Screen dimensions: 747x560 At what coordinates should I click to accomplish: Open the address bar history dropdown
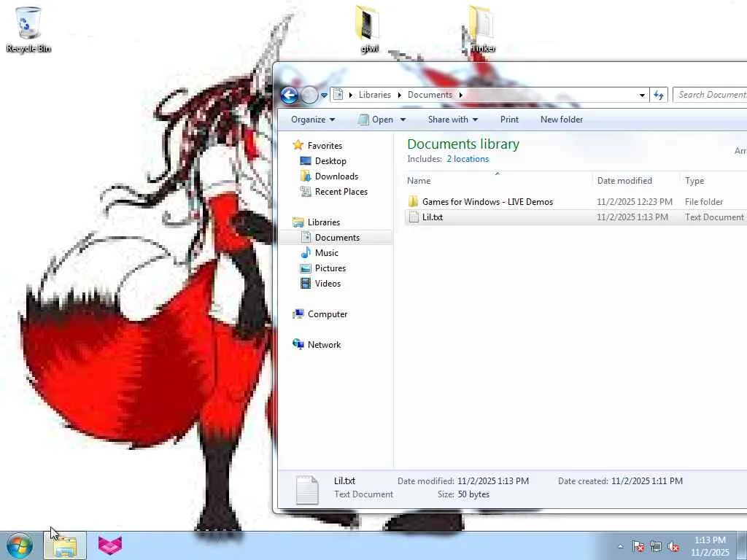point(642,96)
